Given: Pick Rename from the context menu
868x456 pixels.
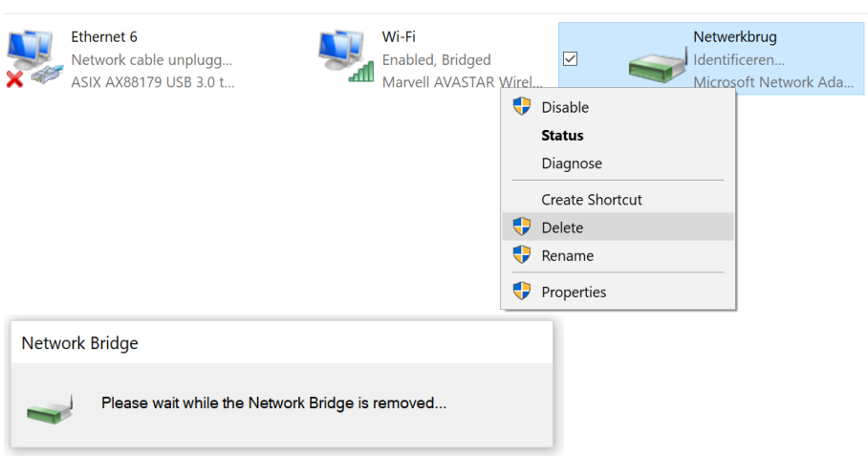Looking at the screenshot, I should coord(567,255).
